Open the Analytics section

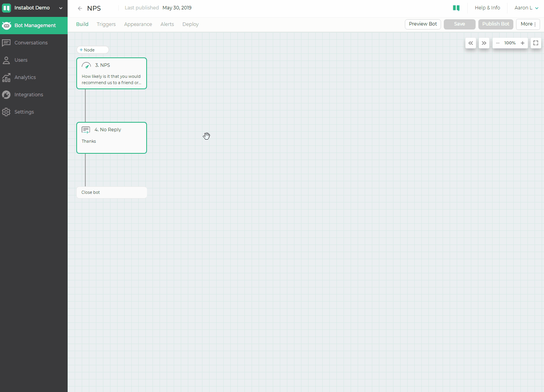point(34,77)
